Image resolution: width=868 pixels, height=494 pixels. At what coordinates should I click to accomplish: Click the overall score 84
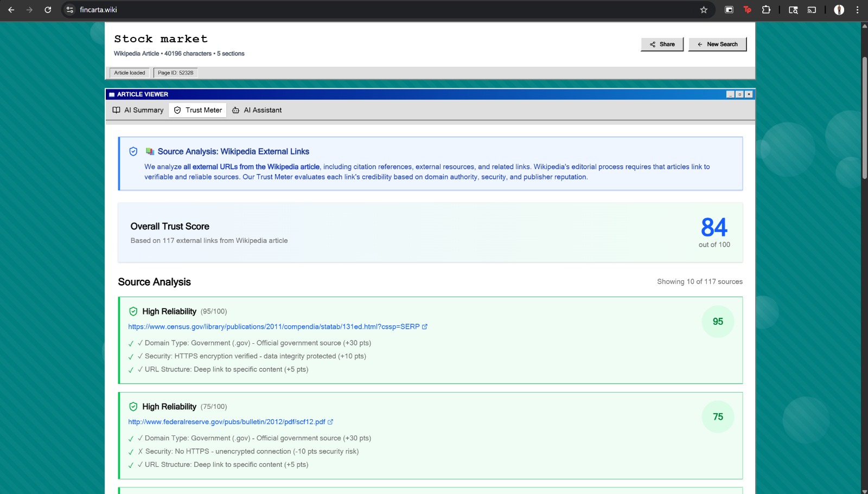click(x=714, y=227)
